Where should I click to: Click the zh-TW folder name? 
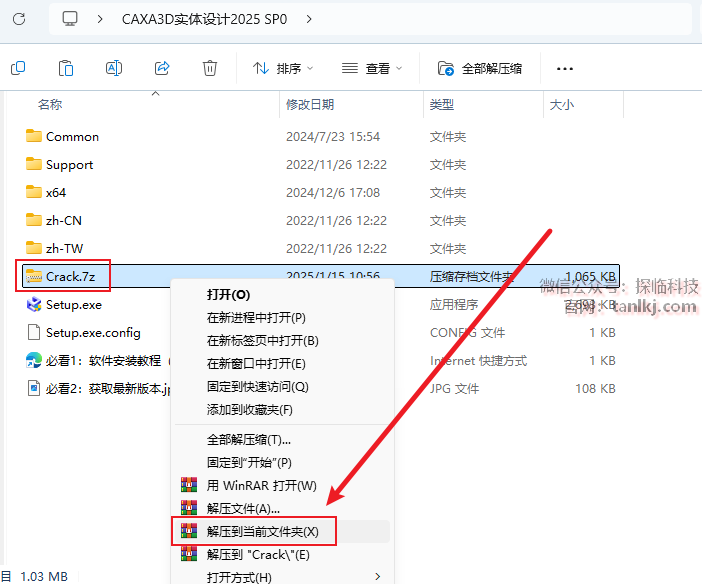pos(64,249)
